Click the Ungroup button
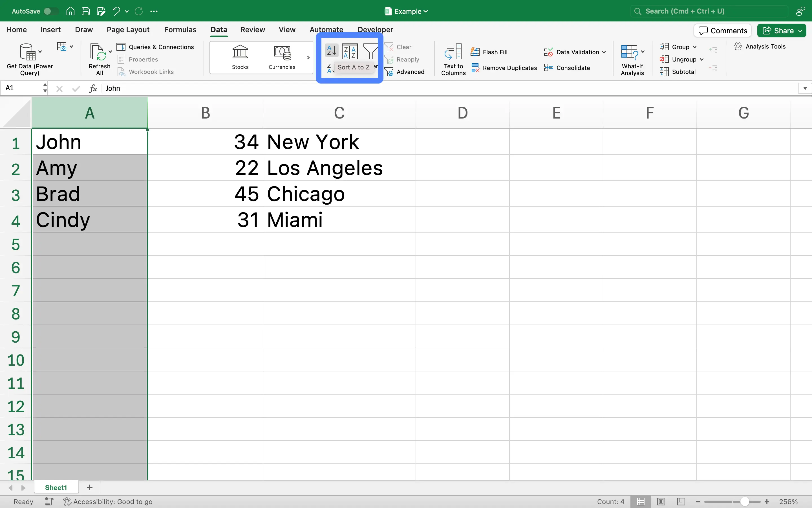Viewport: 812px width, 508px height. tap(678, 59)
